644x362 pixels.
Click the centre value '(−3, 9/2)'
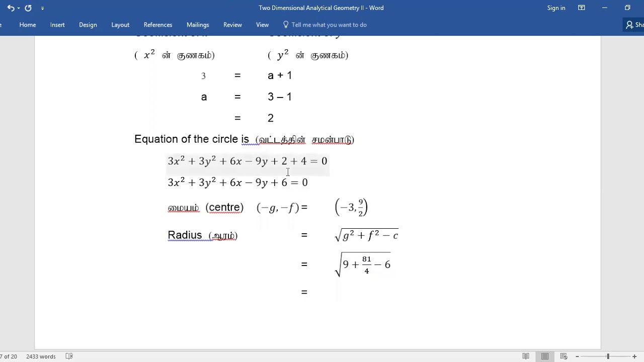pos(351,207)
